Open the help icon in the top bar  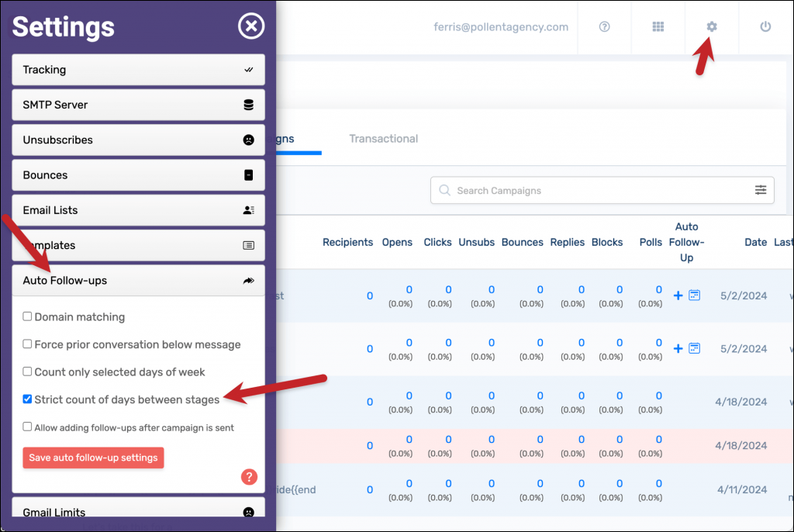tap(604, 26)
